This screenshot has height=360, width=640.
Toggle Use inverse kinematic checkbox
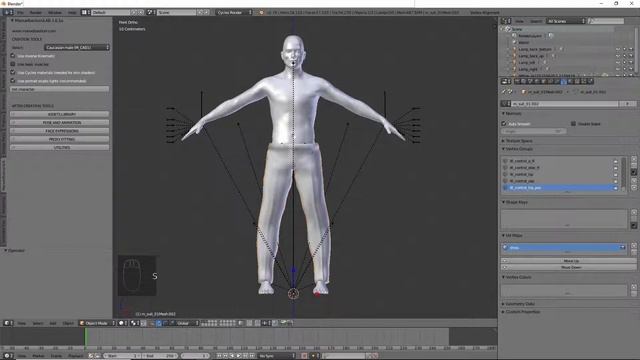(x=13, y=56)
